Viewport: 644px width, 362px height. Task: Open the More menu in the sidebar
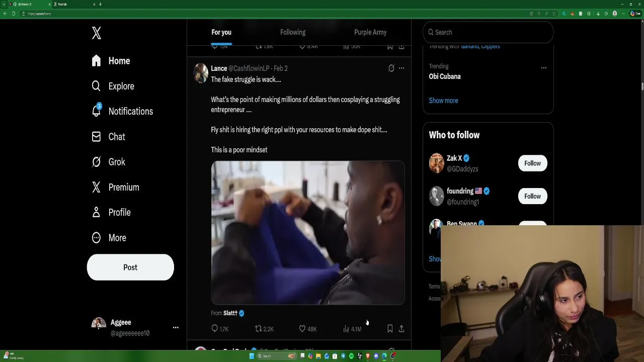coord(109,238)
